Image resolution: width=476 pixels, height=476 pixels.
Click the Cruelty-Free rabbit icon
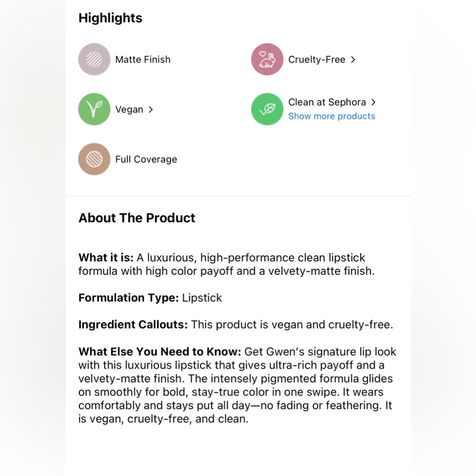pyautogui.click(x=267, y=59)
